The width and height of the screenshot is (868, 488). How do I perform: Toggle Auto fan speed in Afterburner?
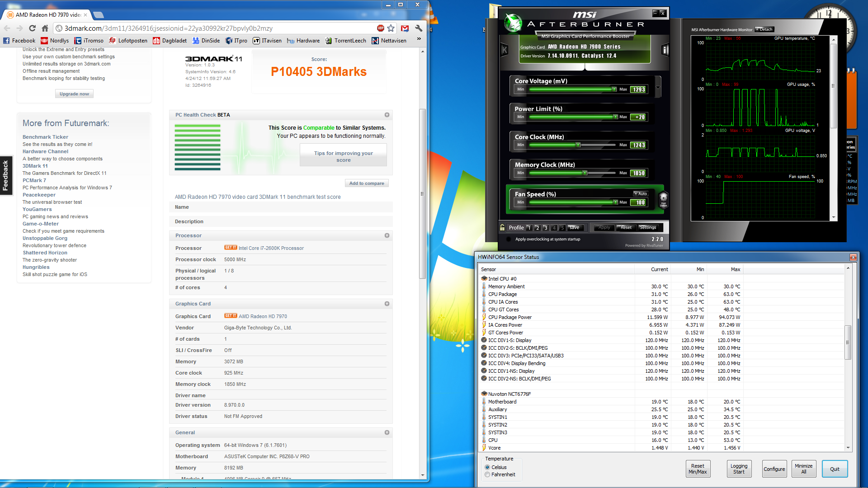(x=640, y=193)
